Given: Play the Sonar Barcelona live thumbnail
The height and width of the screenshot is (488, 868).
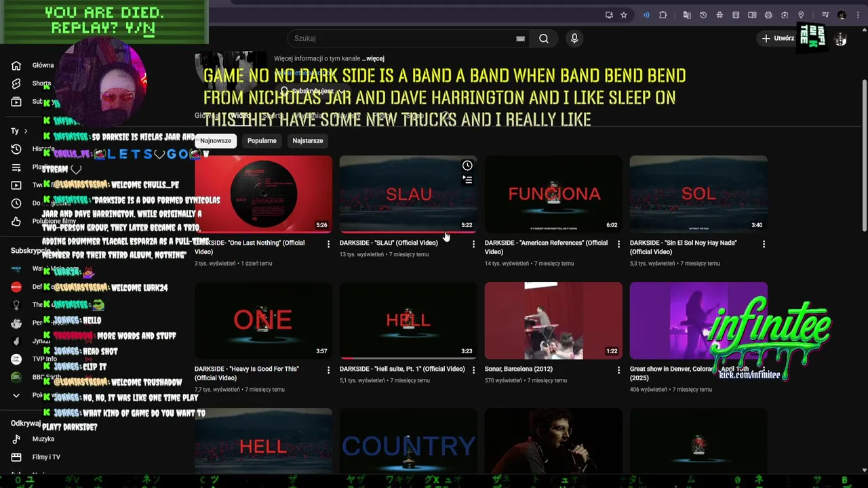Looking at the screenshot, I should coord(553,320).
